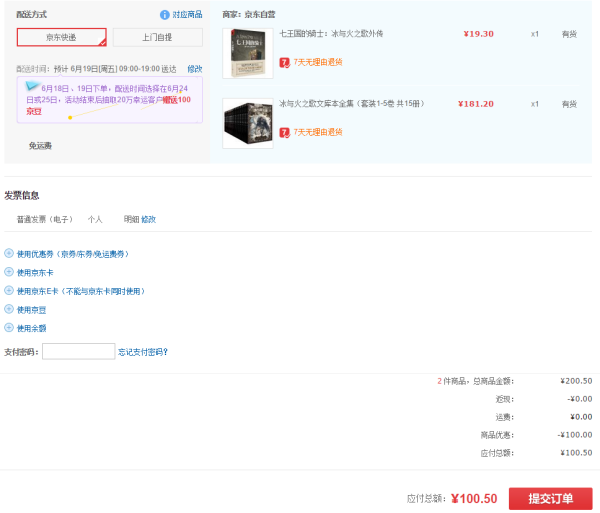
Task: Click 忘记支付密码? link
Action: (x=143, y=352)
